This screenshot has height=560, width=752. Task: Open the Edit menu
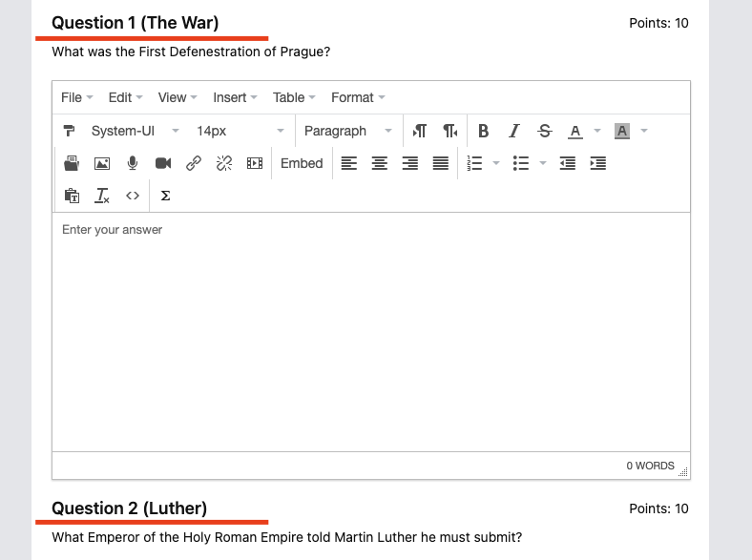pyautogui.click(x=125, y=97)
